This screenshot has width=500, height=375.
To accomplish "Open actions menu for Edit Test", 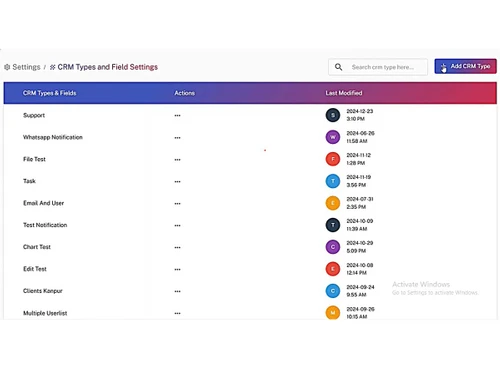I will click(x=177, y=269).
